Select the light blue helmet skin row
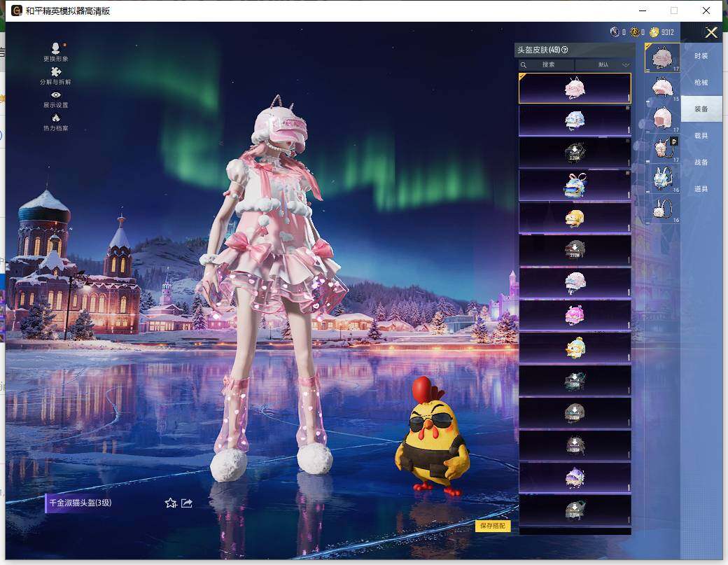728x565 pixels. (x=575, y=120)
